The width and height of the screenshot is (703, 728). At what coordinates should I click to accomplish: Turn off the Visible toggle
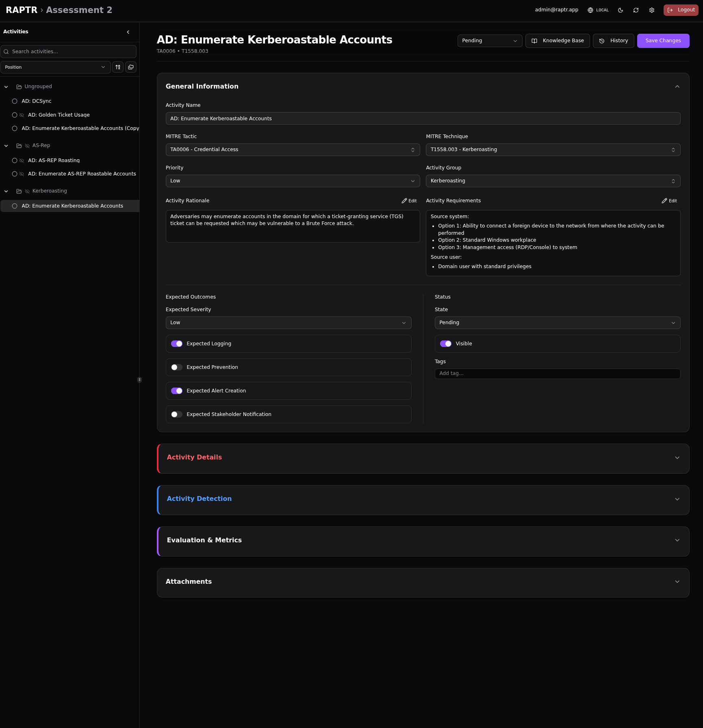(446, 344)
